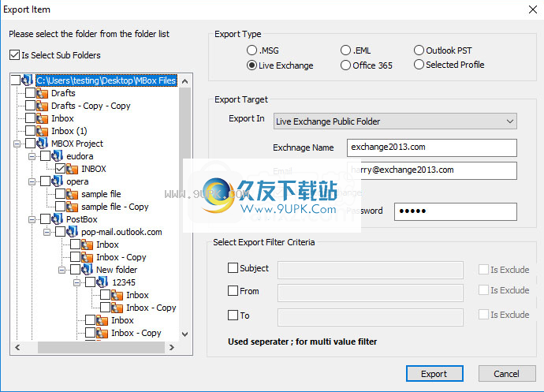Screen dimensions: 544x392
Task: Choose Live Exchange export type
Action: pyautogui.click(x=252, y=65)
